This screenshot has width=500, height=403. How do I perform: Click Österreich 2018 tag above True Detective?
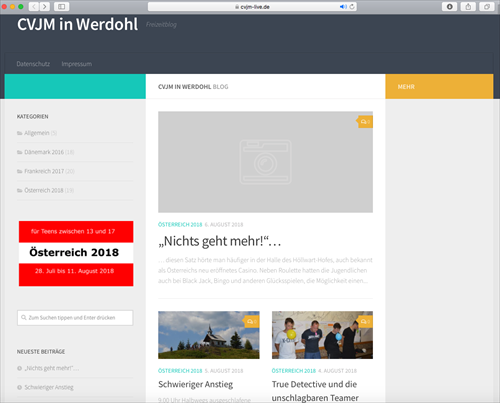click(294, 371)
